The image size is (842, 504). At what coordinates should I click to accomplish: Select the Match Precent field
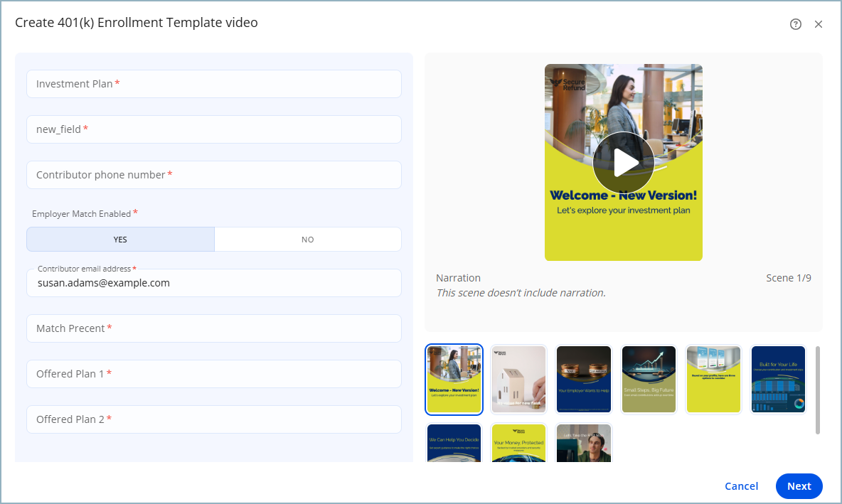click(213, 328)
